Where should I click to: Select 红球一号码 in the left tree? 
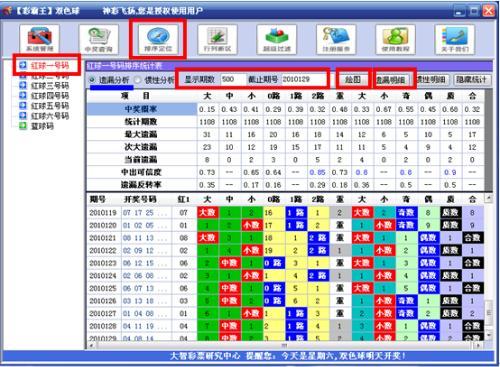tap(49, 65)
